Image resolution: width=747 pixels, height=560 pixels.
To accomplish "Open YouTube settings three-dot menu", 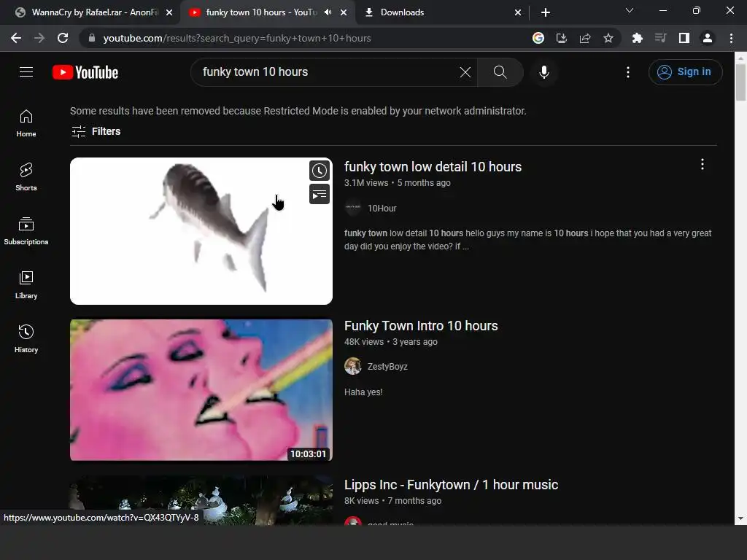I will [x=628, y=72].
